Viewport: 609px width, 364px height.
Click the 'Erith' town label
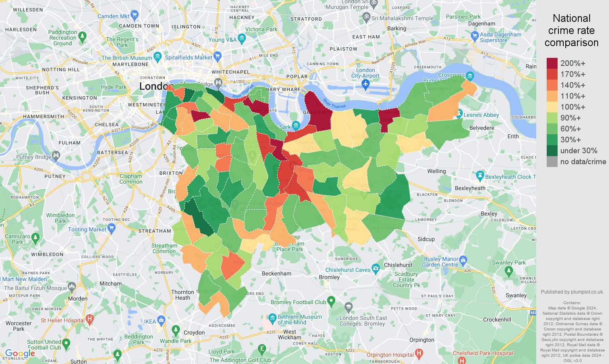point(513,136)
